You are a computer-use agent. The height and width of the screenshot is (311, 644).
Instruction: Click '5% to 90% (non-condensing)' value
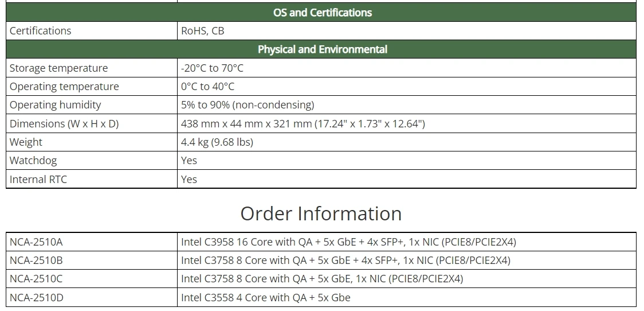pos(248,105)
